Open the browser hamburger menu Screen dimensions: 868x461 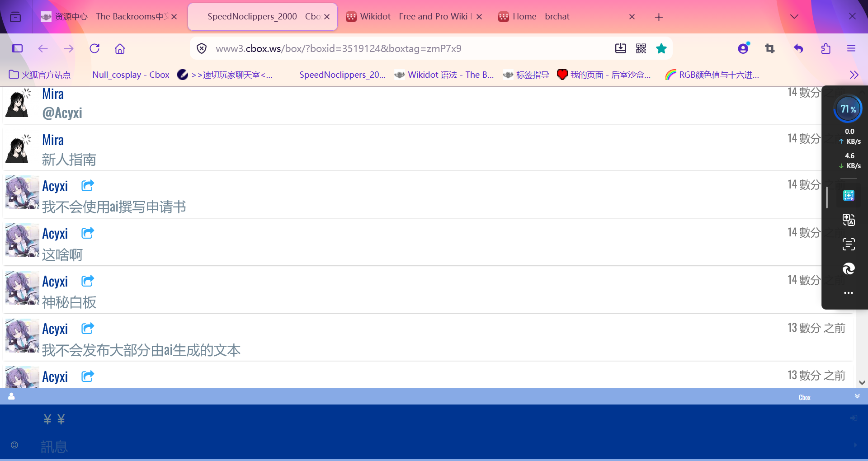[x=851, y=48]
